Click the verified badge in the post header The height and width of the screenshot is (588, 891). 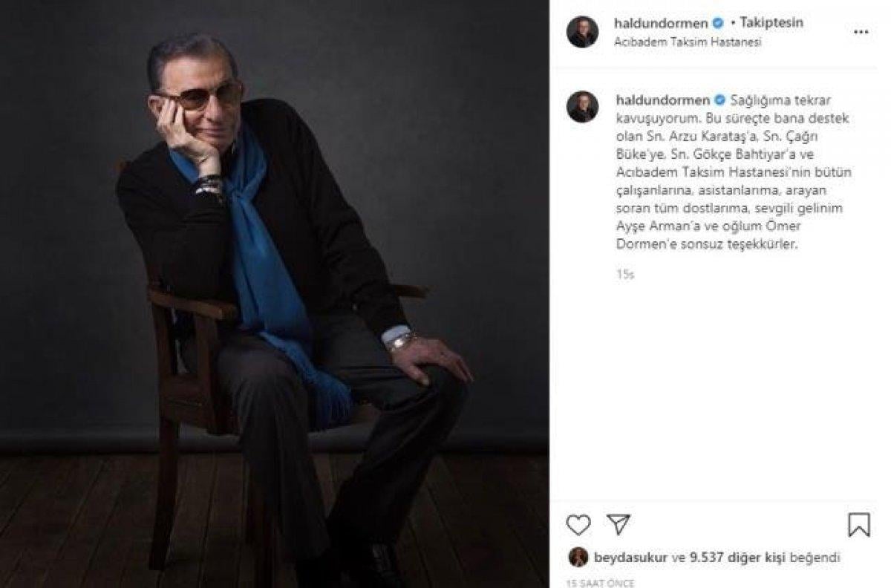717,23
